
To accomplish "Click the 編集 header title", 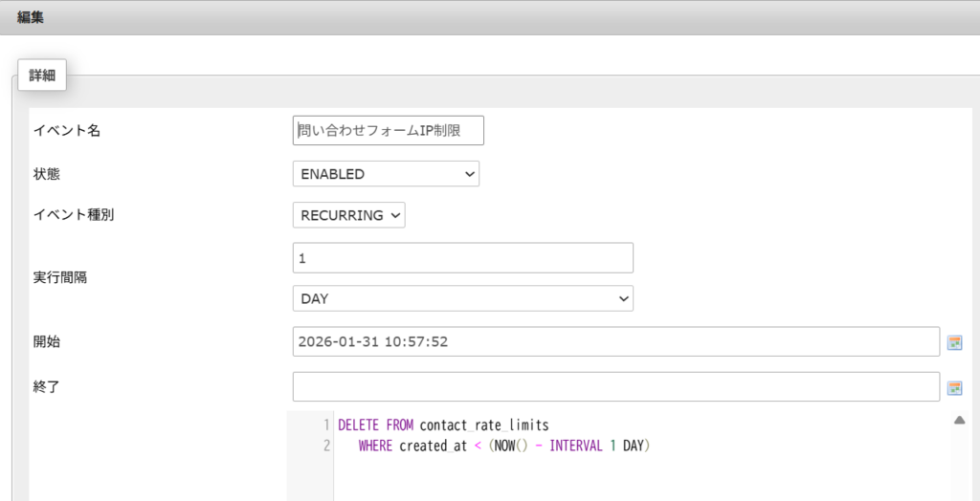I will click(x=30, y=17).
